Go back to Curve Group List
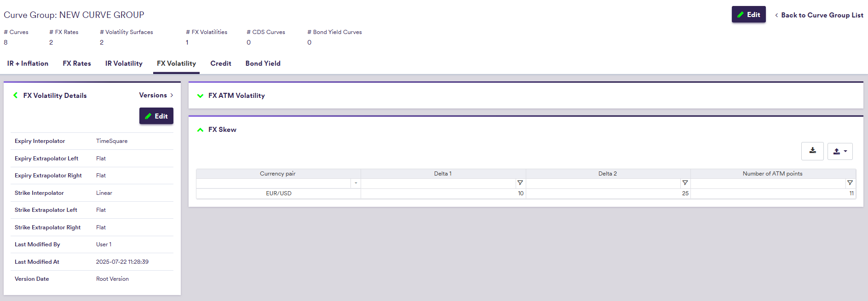 [819, 15]
